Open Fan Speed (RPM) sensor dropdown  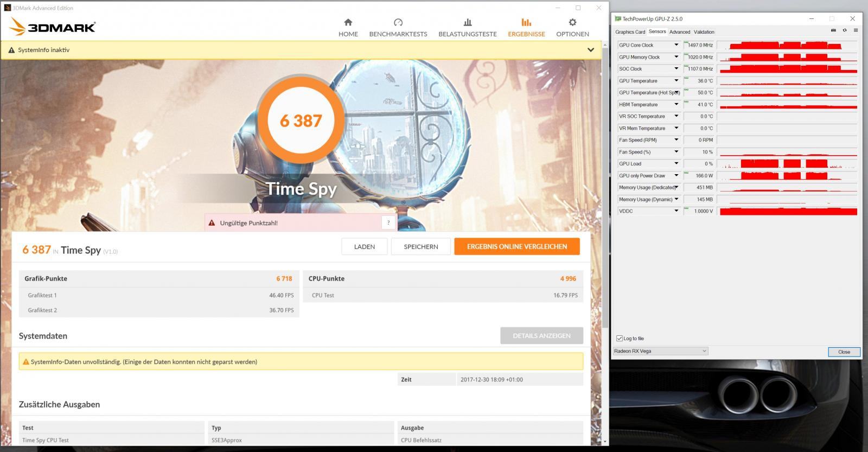pyautogui.click(x=676, y=140)
